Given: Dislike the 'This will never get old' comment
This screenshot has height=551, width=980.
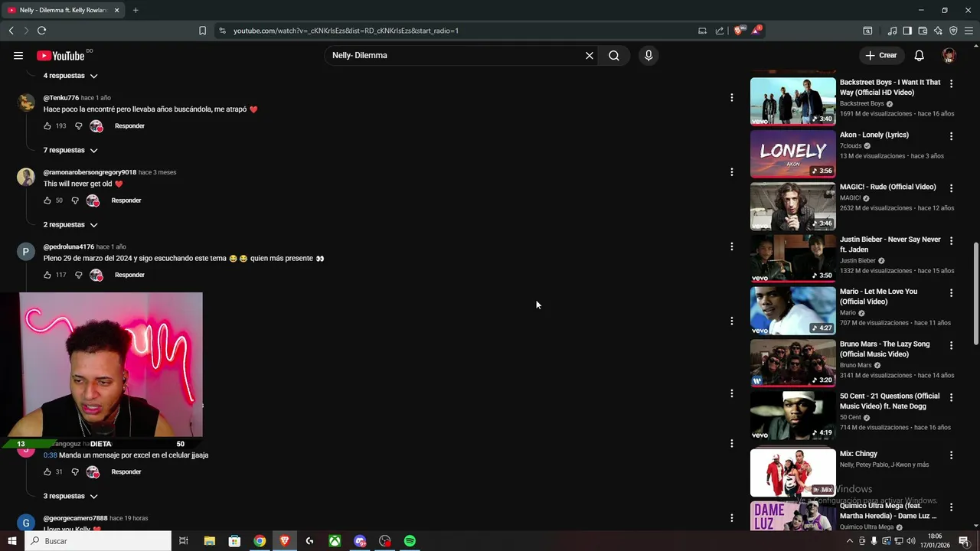Looking at the screenshot, I should [x=75, y=201].
